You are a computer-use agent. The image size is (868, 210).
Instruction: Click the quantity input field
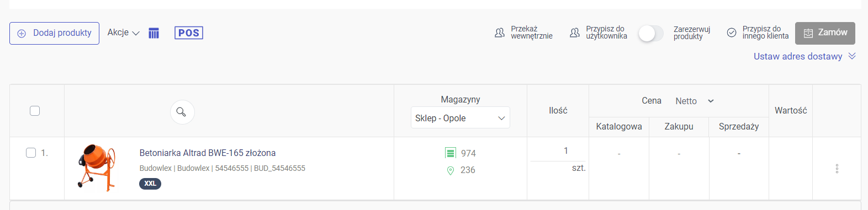(x=558, y=151)
